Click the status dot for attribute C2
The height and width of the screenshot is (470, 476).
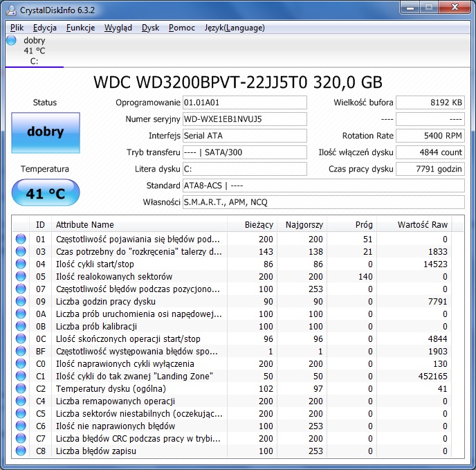(x=21, y=388)
